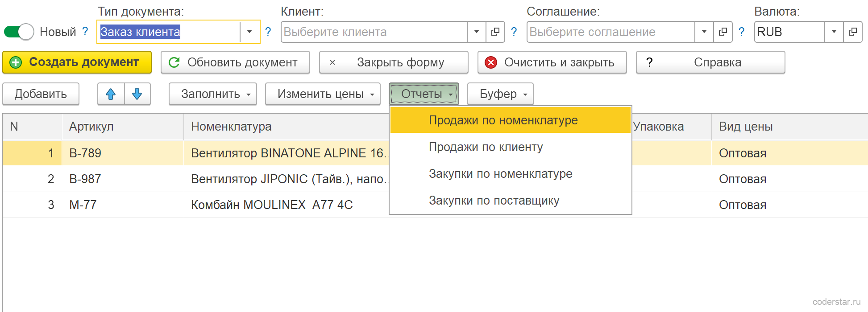This screenshot has height=312, width=868.
Task: Click row number 3 cell
Action: coord(32,205)
